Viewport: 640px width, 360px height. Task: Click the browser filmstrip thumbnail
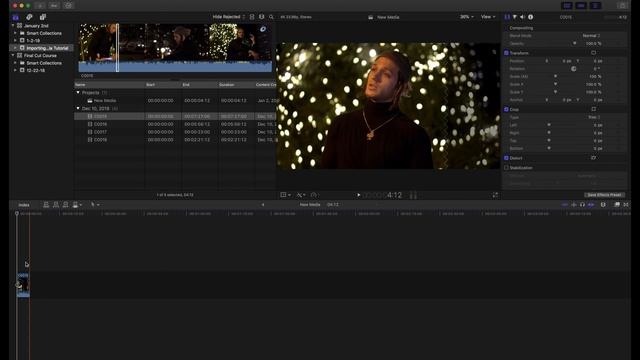tap(175, 48)
